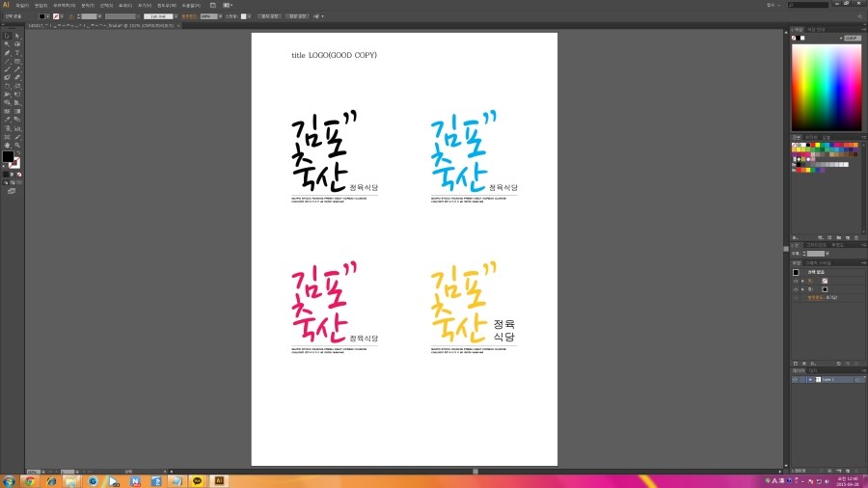Select the Artboard tool
Screen dimensions: 868x488
click(7, 137)
